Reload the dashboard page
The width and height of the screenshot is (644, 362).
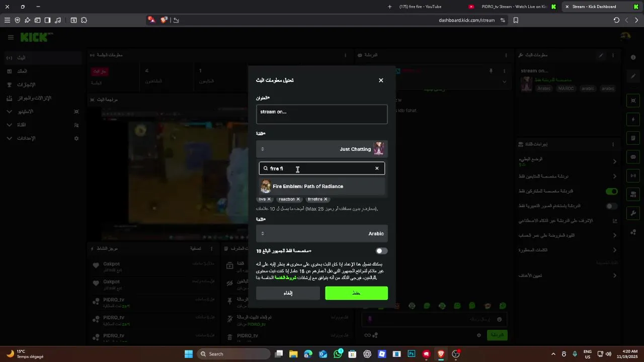pyautogui.click(x=616, y=20)
